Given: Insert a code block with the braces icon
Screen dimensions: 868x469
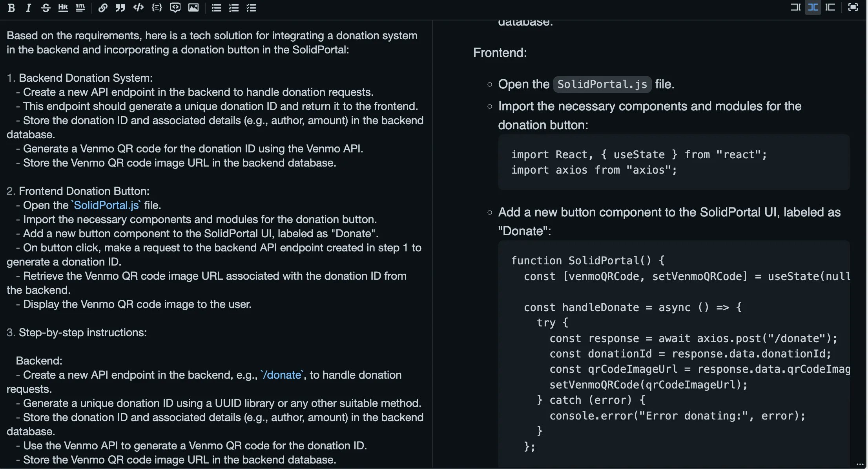Looking at the screenshot, I should coord(157,8).
